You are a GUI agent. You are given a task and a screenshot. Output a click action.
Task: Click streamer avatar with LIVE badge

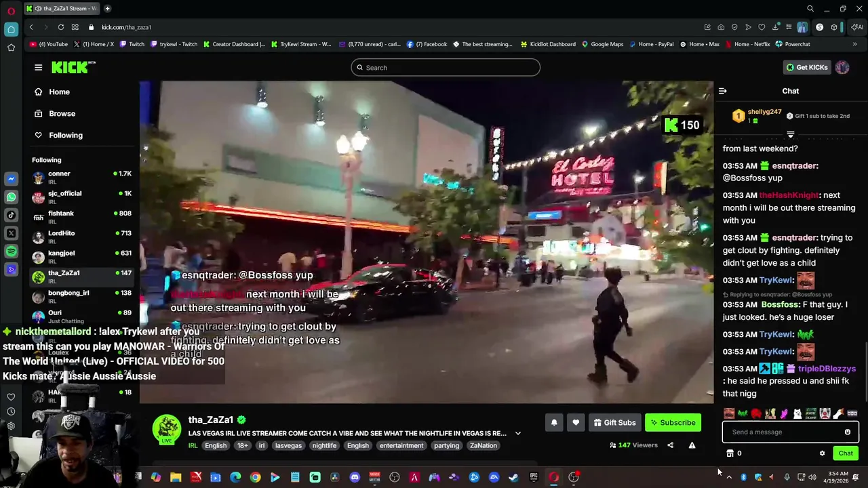click(x=166, y=430)
